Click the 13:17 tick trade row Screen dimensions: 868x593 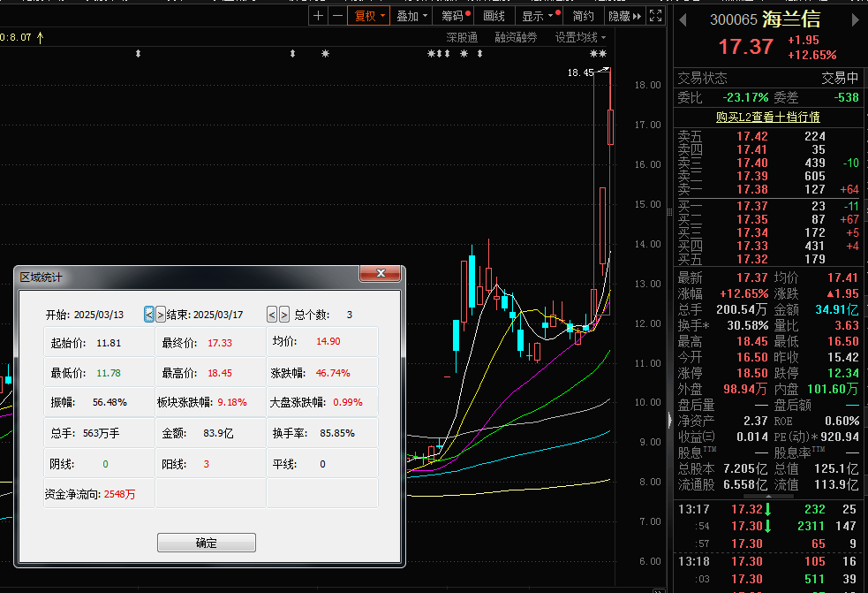(x=767, y=509)
